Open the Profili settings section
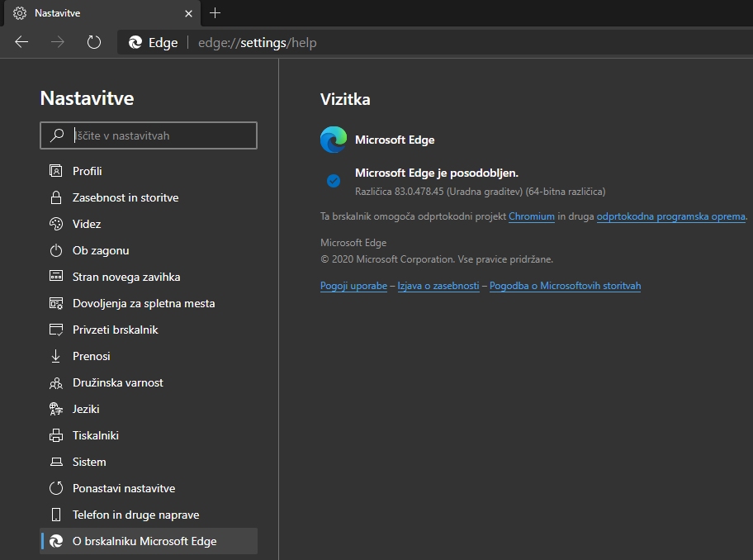Screen dimensions: 753x560 point(149,171)
